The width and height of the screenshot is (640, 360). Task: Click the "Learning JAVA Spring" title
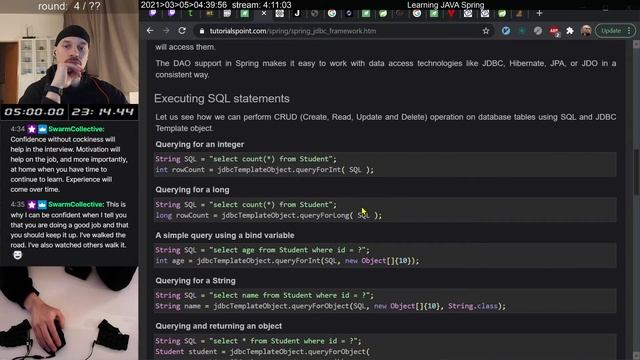445,5
